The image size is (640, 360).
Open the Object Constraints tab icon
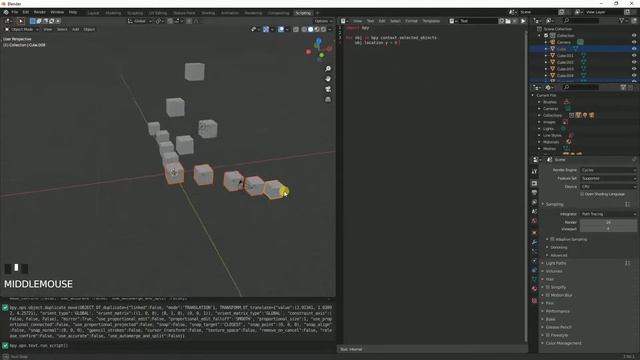point(534,270)
